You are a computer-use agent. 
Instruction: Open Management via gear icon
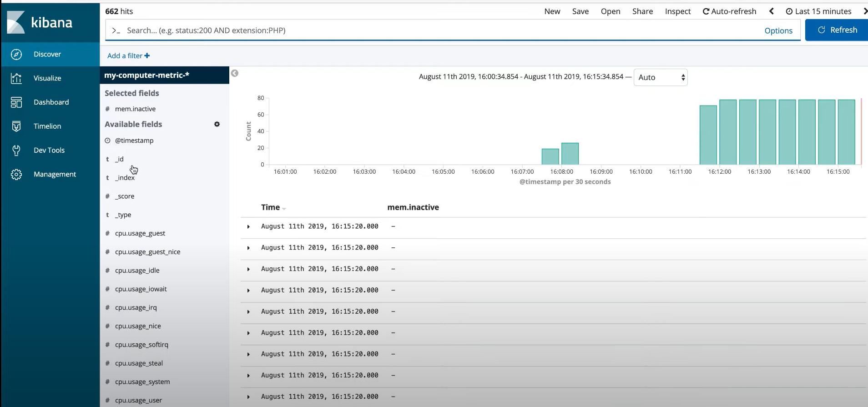[x=16, y=174]
